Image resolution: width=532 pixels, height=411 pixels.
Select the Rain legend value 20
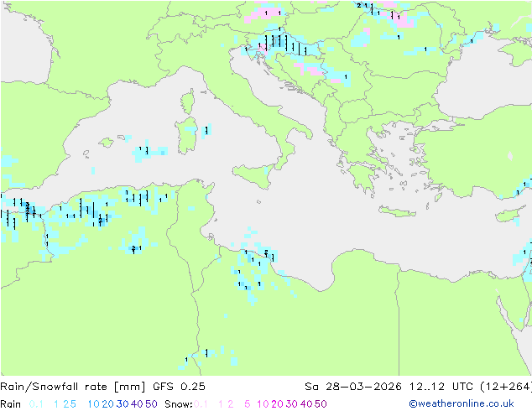(x=108, y=404)
